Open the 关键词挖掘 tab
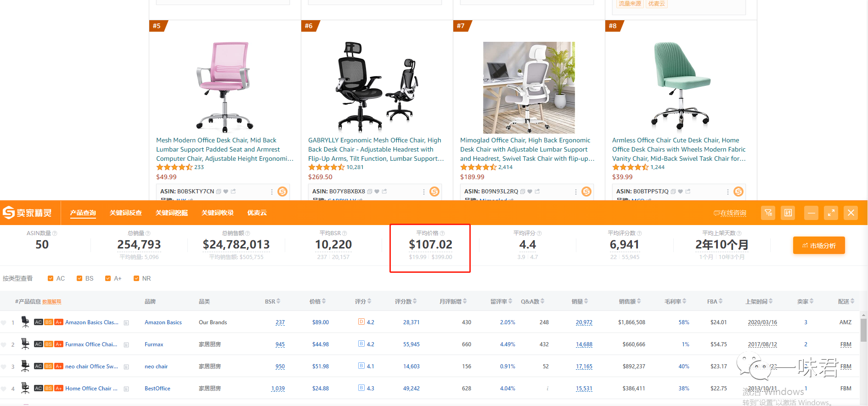This screenshot has height=406, width=868. click(x=171, y=213)
